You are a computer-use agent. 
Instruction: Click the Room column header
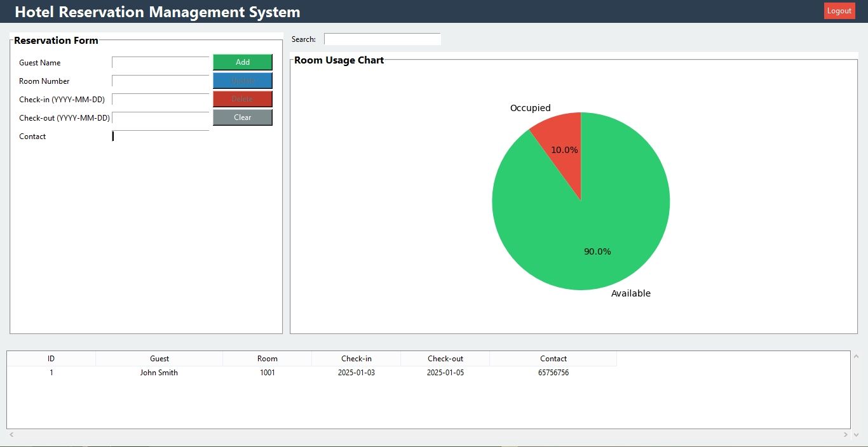coord(268,359)
